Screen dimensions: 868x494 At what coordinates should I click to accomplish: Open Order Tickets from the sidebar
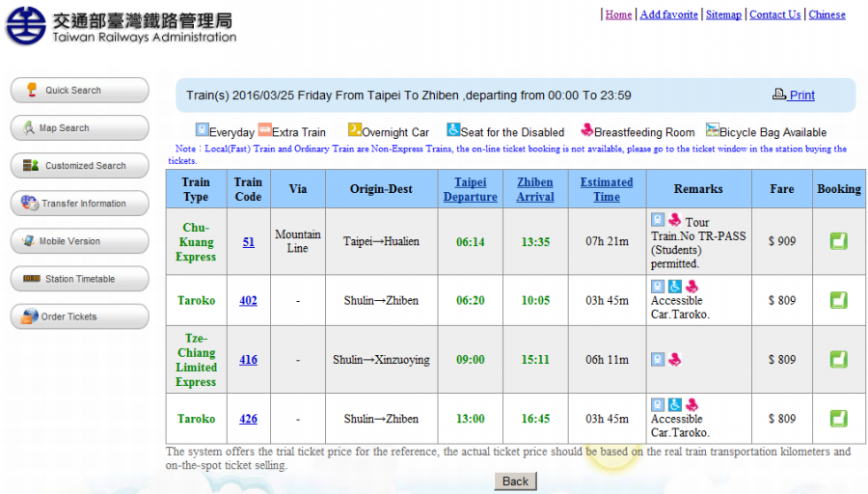pos(80,316)
